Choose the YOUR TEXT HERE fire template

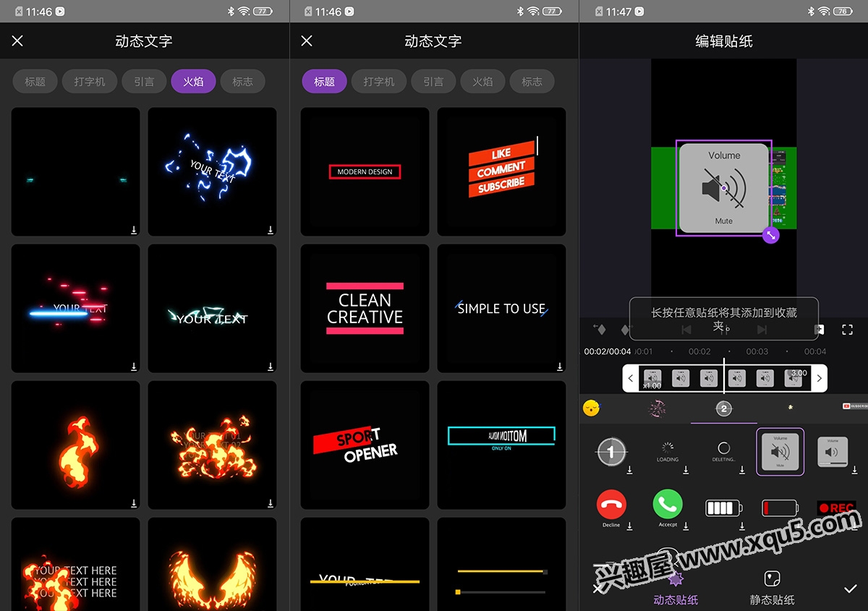[x=75, y=564]
